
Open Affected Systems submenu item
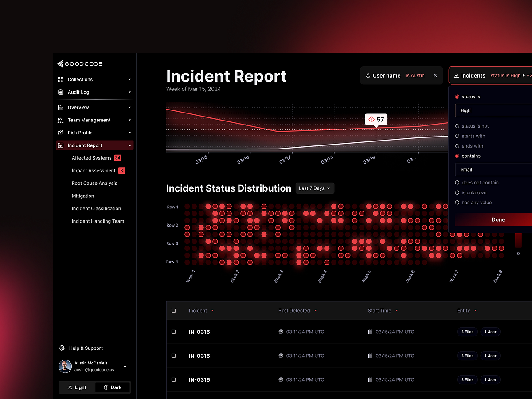click(x=92, y=158)
